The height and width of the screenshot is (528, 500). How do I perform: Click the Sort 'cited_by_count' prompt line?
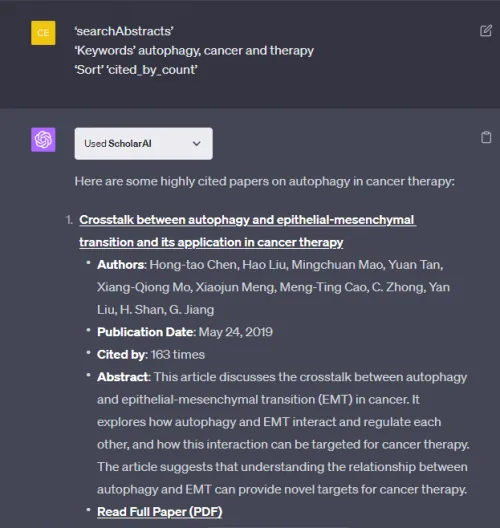136,70
